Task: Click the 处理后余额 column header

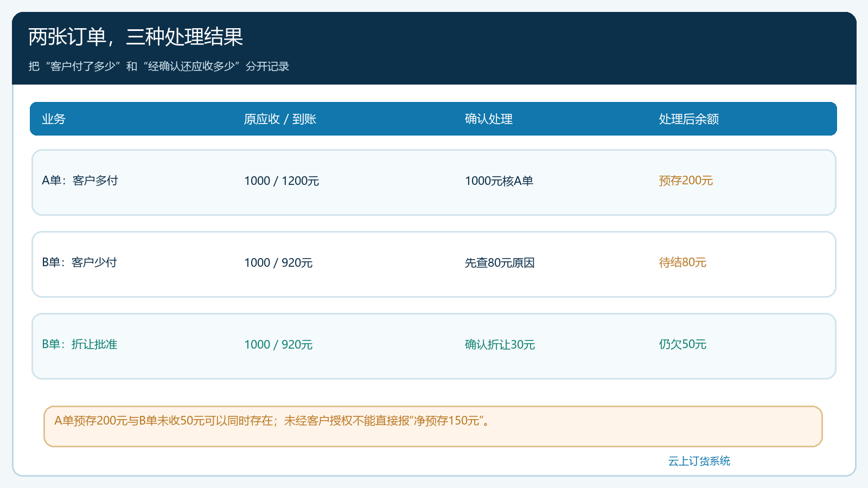Action: tap(689, 119)
